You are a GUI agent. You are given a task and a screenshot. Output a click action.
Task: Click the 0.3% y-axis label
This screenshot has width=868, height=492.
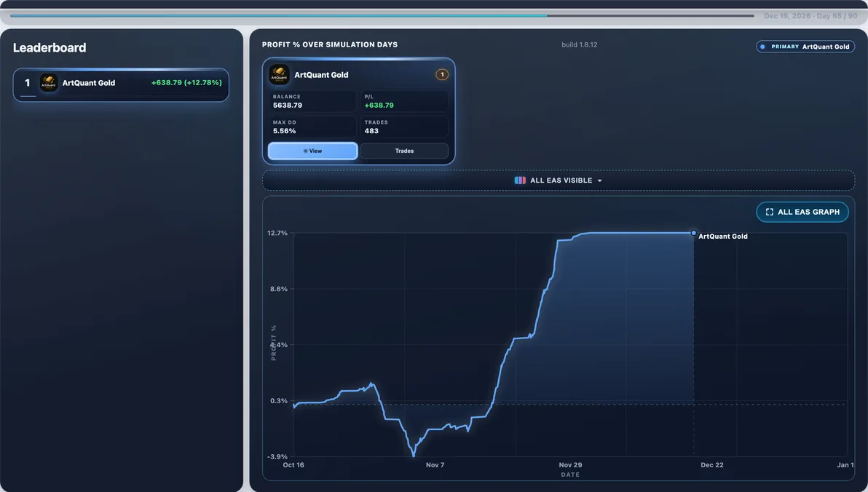[x=279, y=401]
